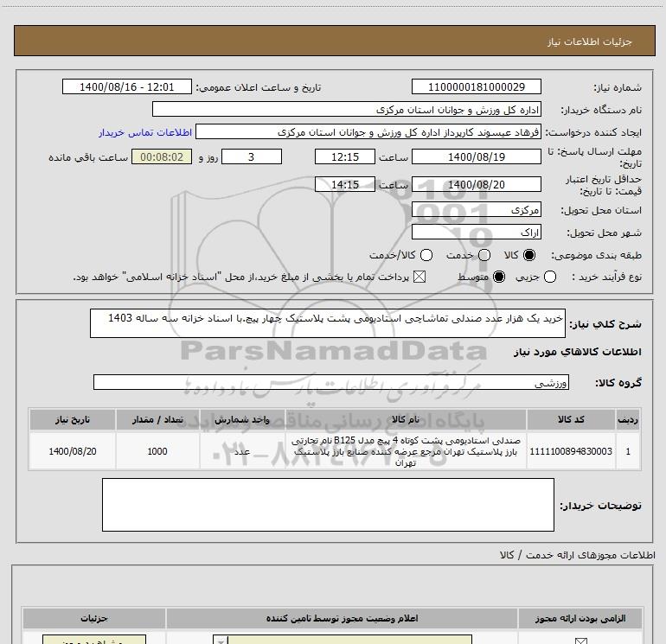This screenshot has height=644, width=666.
Task: Click price validity date 1400/08/20
Action: click(x=476, y=184)
